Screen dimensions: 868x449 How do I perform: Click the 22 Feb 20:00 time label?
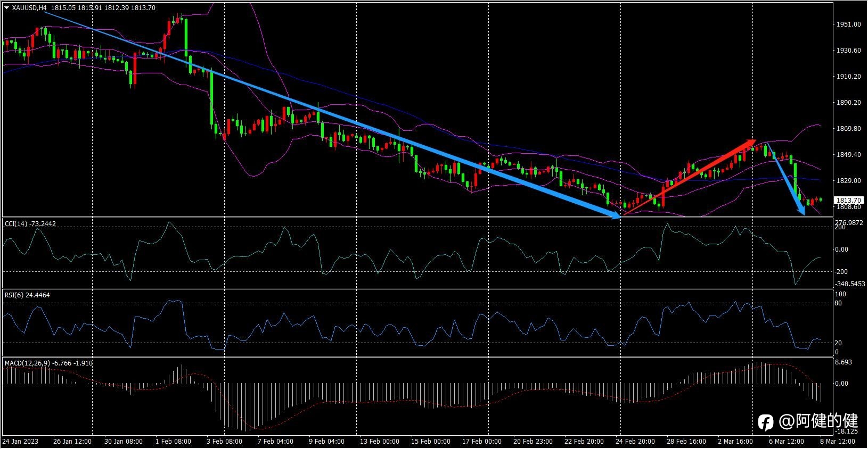(584, 442)
